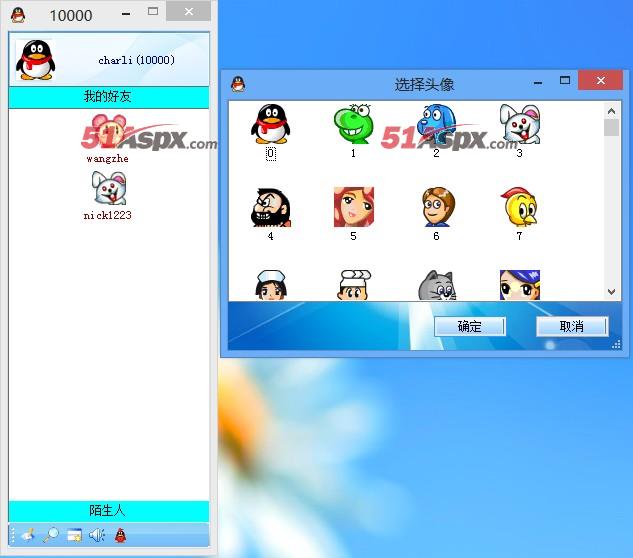
Task: Choose the gray cat avatar
Action: (x=437, y=285)
